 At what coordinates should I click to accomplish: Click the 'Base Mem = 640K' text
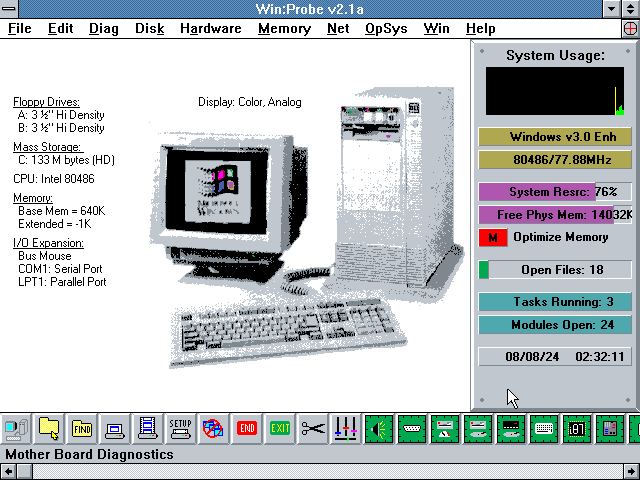62,211
